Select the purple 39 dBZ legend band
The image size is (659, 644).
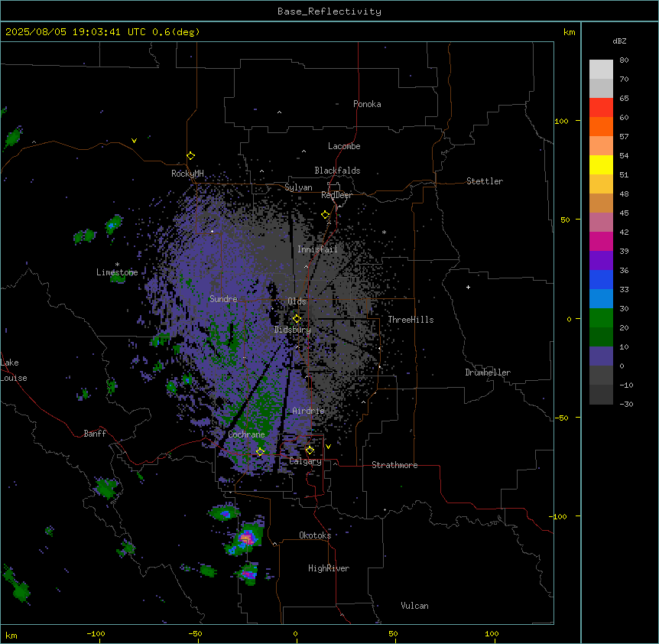pos(601,260)
